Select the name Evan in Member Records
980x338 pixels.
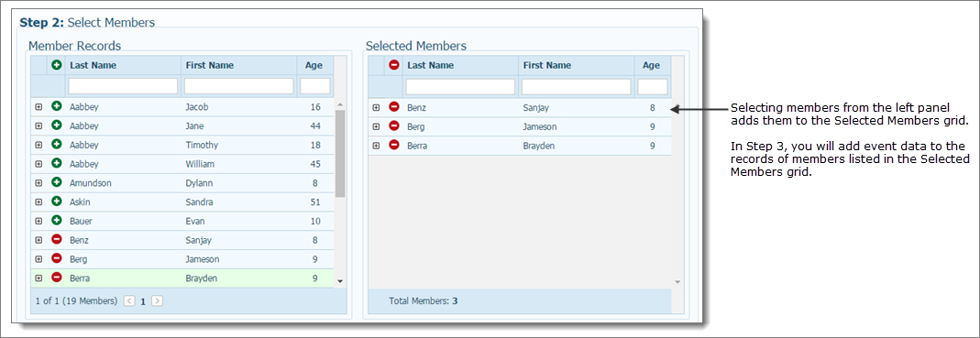click(195, 221)
